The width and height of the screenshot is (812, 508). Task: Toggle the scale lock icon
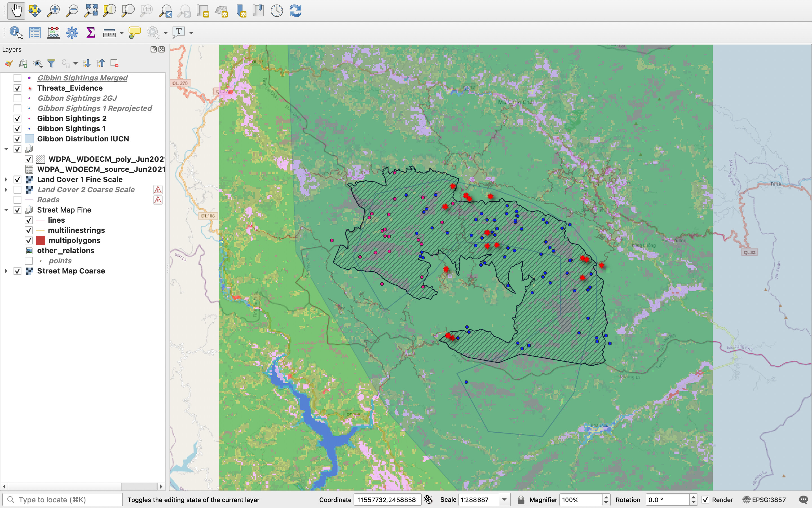click(521, 500)
